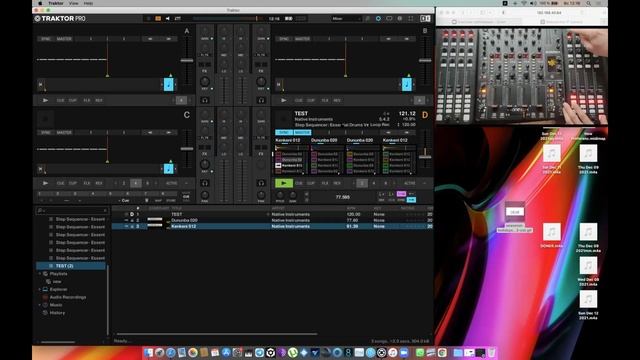Skip to track start on Deck A stripe
The image size is (640, 360).
point(40,84)
